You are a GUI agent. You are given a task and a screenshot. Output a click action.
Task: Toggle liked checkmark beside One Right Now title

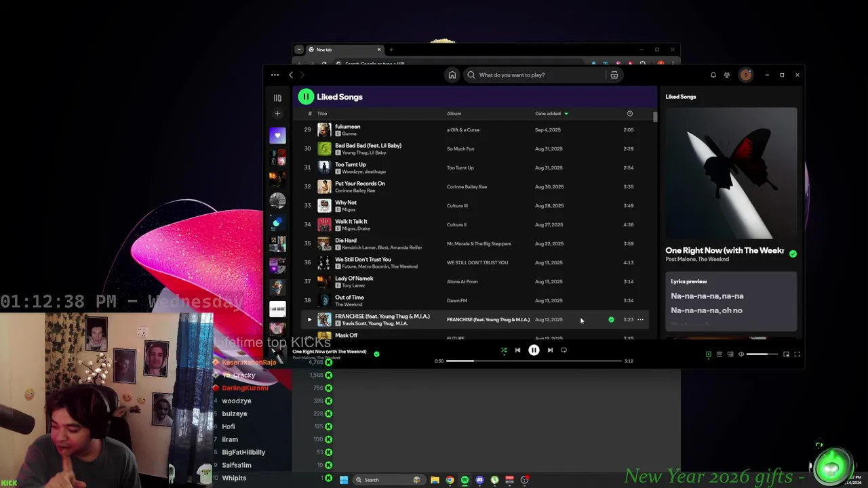point(793,253)
